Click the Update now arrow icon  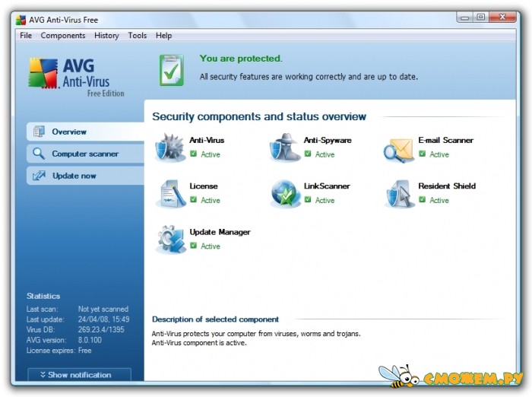point(39,176)
